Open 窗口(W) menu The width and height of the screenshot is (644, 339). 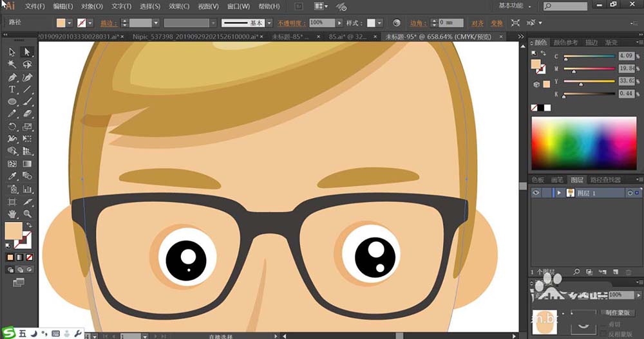[239, 6]
